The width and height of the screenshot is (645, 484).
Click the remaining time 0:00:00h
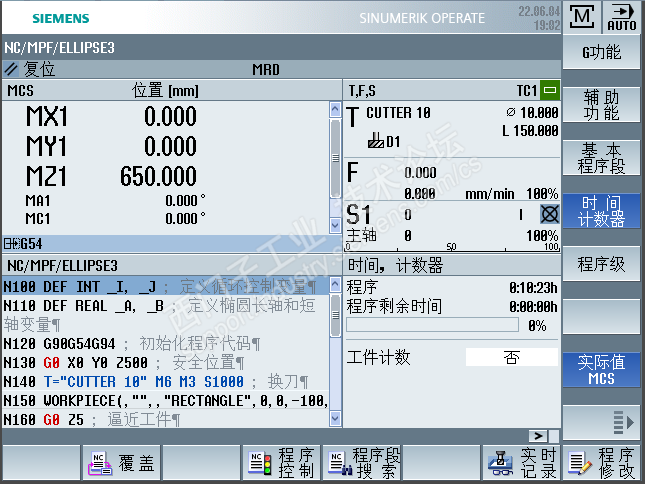point(533,306)
